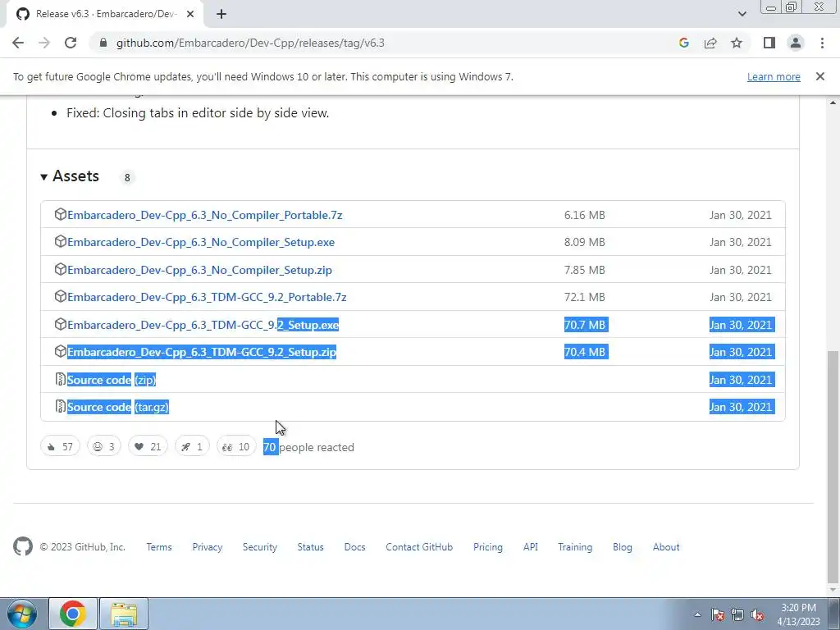This screenshot has height=630, width=840.
Task: Open the Google icon in the address bar
Action: coord(683,43)
